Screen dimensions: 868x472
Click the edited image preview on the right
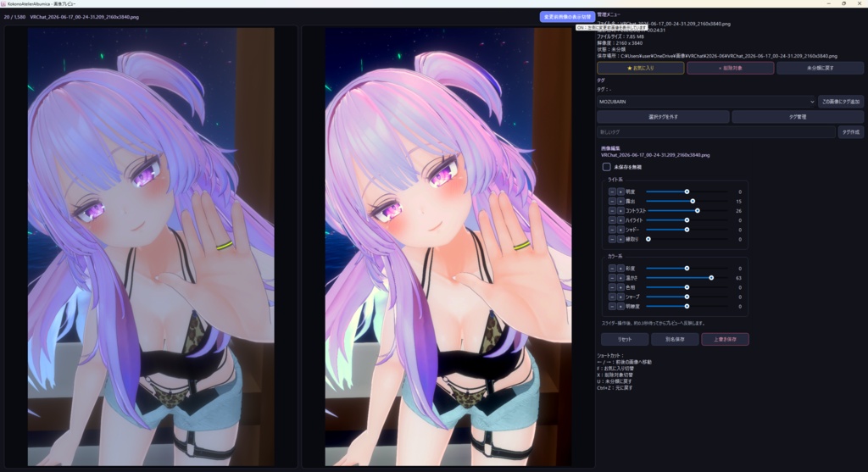coord(448,247)
